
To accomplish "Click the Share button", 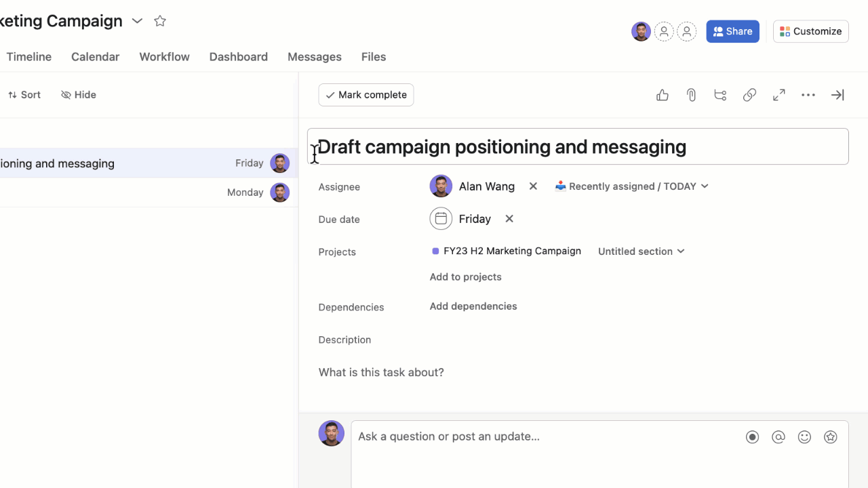I will (732, 31).
